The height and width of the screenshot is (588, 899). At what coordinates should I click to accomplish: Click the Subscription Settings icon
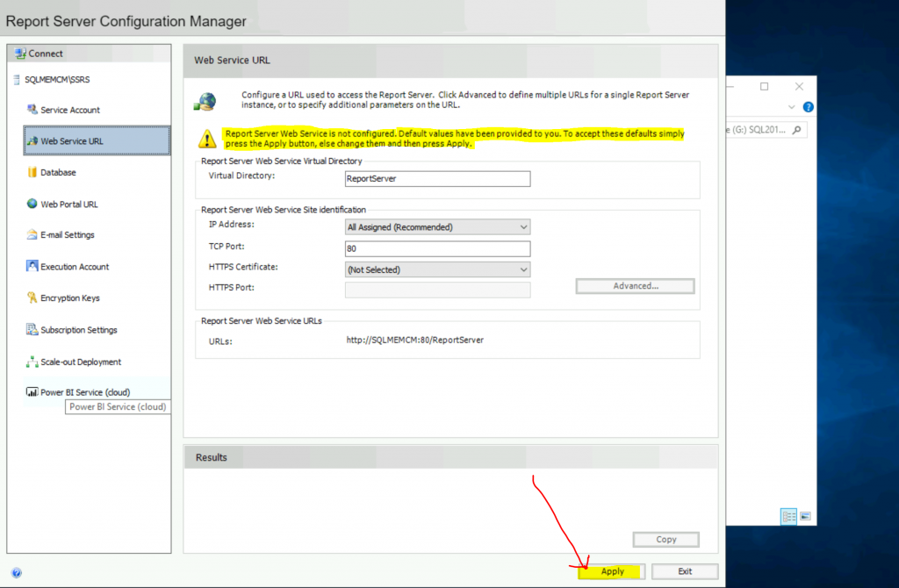point(32,330)
